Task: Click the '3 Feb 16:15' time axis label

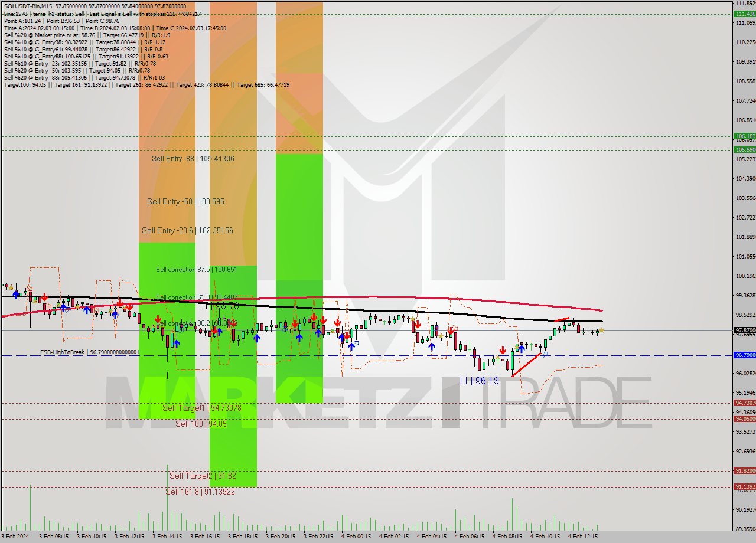Action: click(204, 537)
